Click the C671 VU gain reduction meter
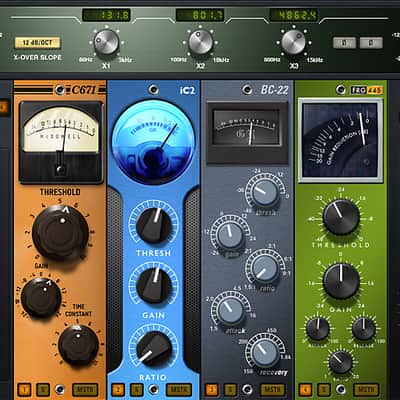The height and width of the screenshot is (400, 400). coord(61,141)
